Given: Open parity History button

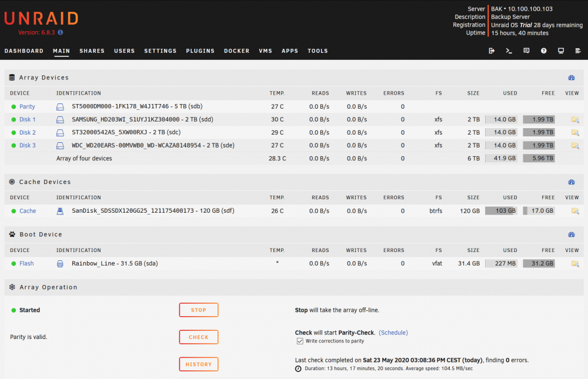Looking at the screenshot, I should coord(199,364).
